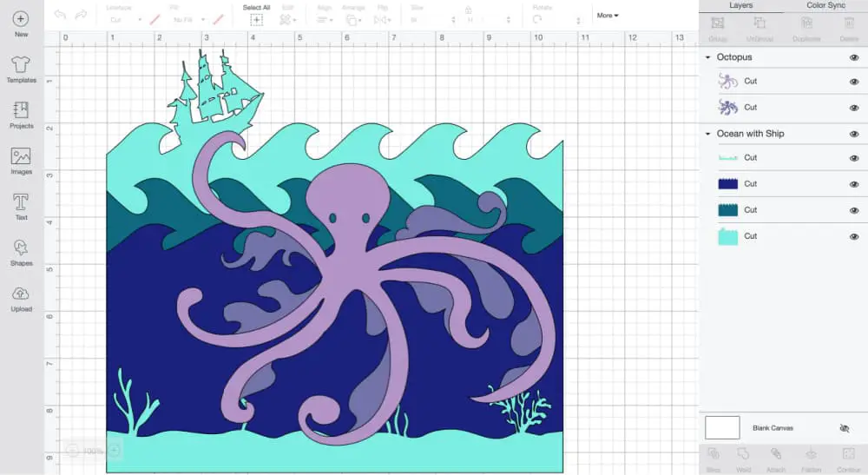Image resolution: width=868 pixels, height=475 pixels.
Task: Open the Fill dropdown
Action: tap(188, 19)
